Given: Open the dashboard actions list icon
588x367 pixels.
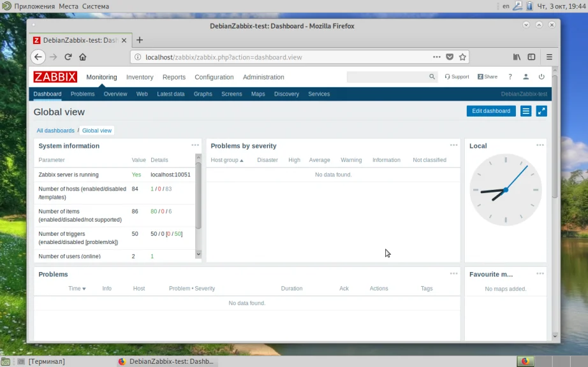Looking at the screenshot, I should [526, 111].
